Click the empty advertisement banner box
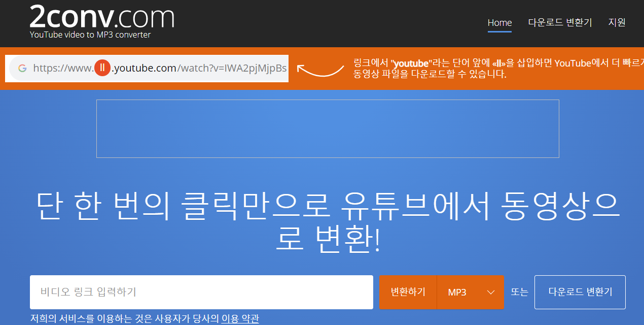Screen dimensions: 644x325 [x=328, y=128]
